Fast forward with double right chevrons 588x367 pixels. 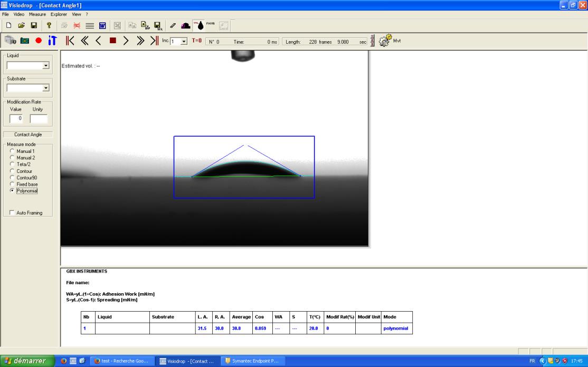(x=140, y=41)
